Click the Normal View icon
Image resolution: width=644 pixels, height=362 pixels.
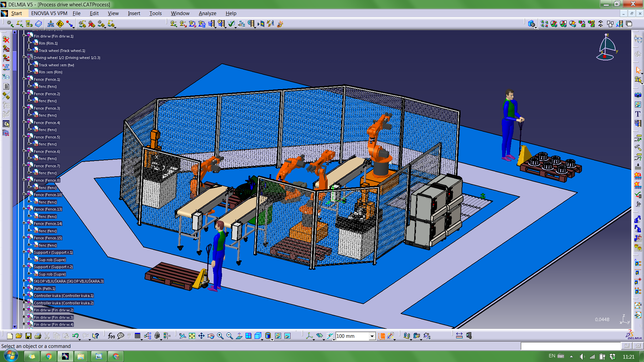[239, 336]
